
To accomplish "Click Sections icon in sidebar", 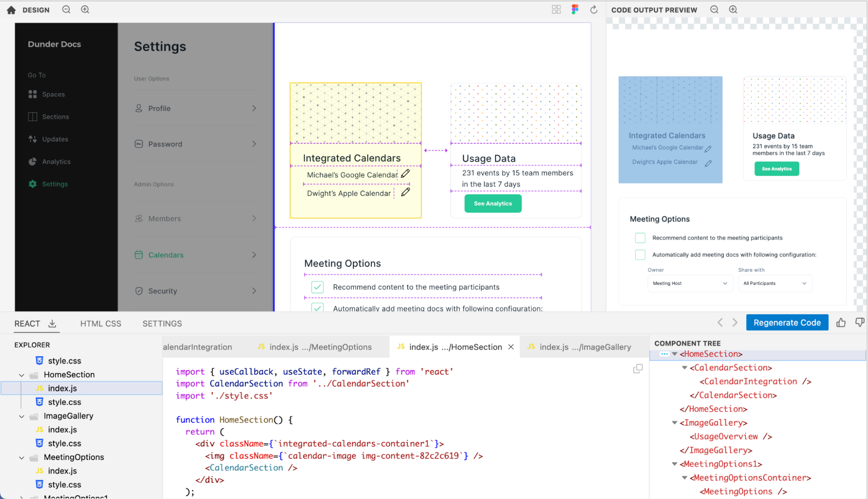I will [33, 117].
